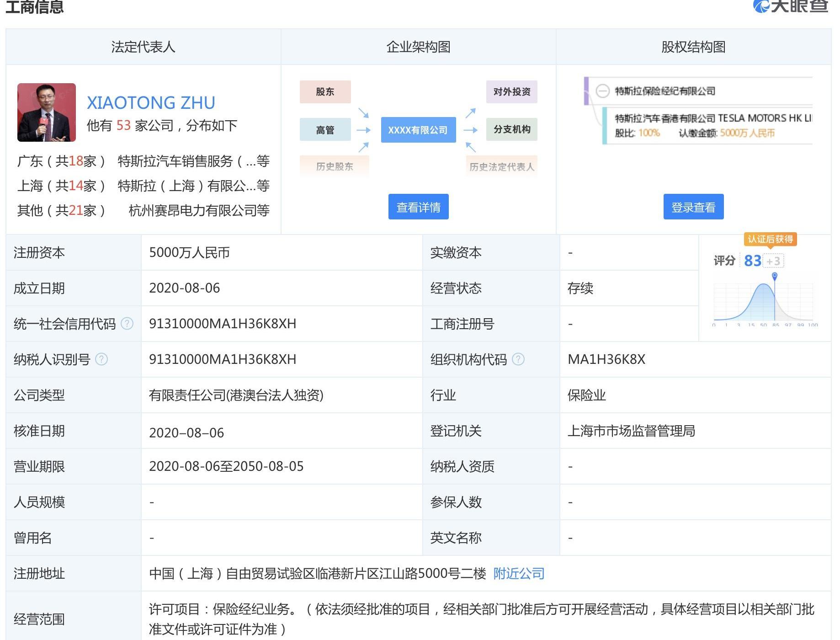Click help icon next to 组织机构代码
The width and height of the screenshot is (840, 640).
518,359
